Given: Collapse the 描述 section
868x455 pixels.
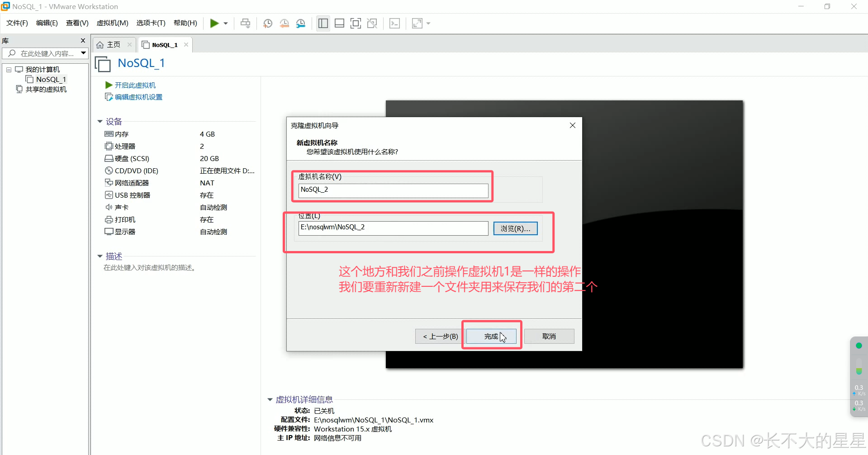Looking at the screenshot, I should pos(100,256).
